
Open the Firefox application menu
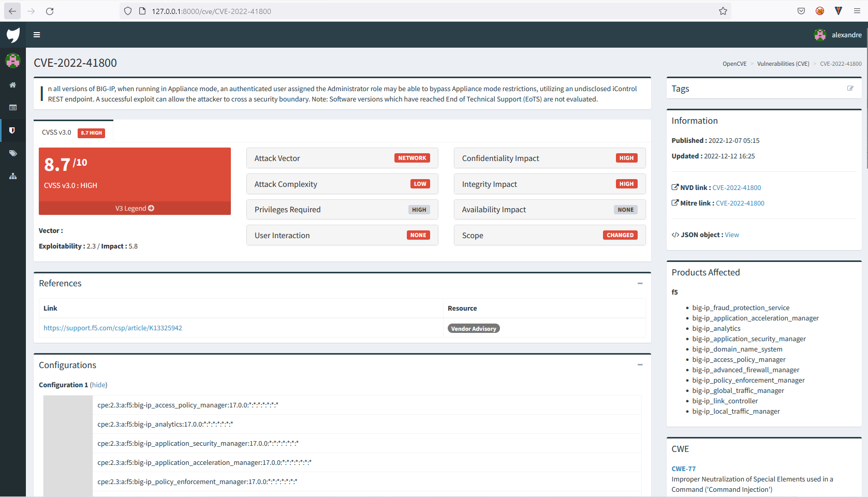[x=857, y=10]
